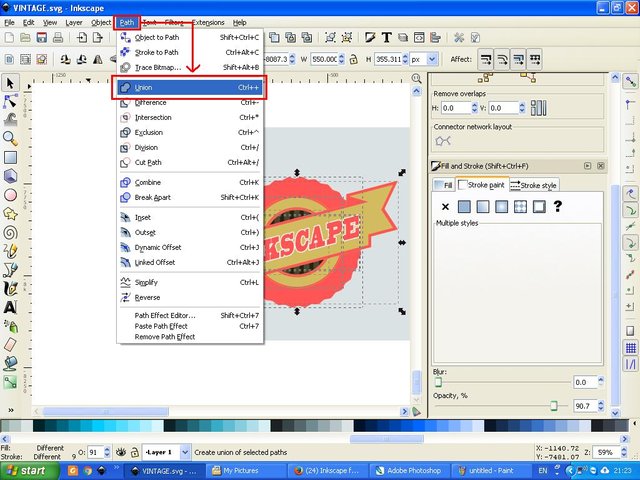Adjust the W width spinner arrows
This screenshot has width=640, height=480.
[x=341, y=60]
